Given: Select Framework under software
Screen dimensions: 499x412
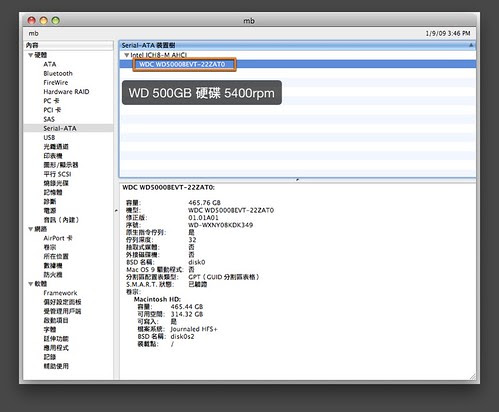Looking at the screenshot, I should point(60,293).
